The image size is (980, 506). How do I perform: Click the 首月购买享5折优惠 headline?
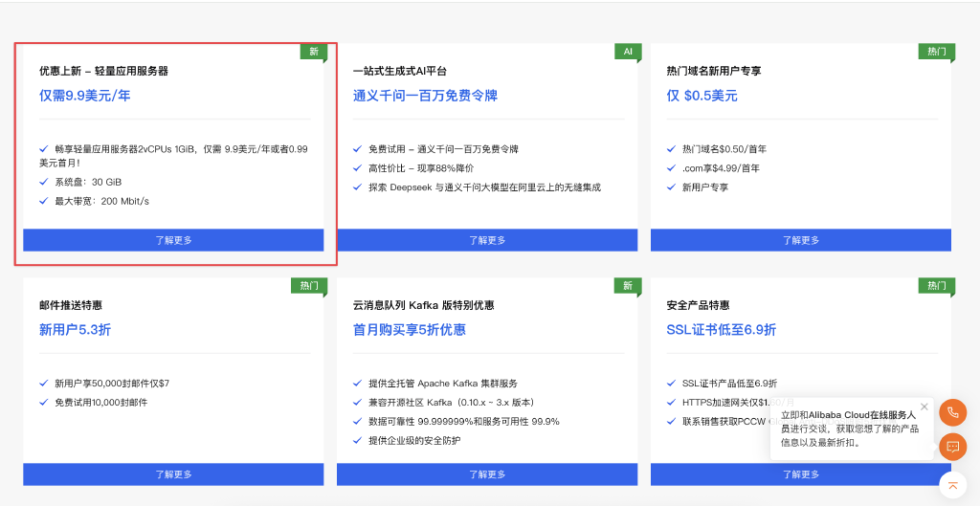(410, 330)
